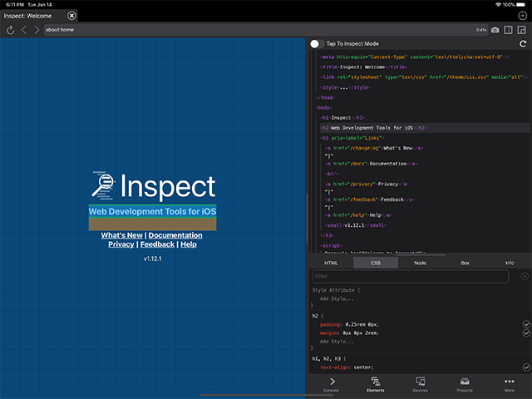Click the Web Development Tools for iOS heading
This screenshot has width=532, height=399.
(x=152, y=212)
